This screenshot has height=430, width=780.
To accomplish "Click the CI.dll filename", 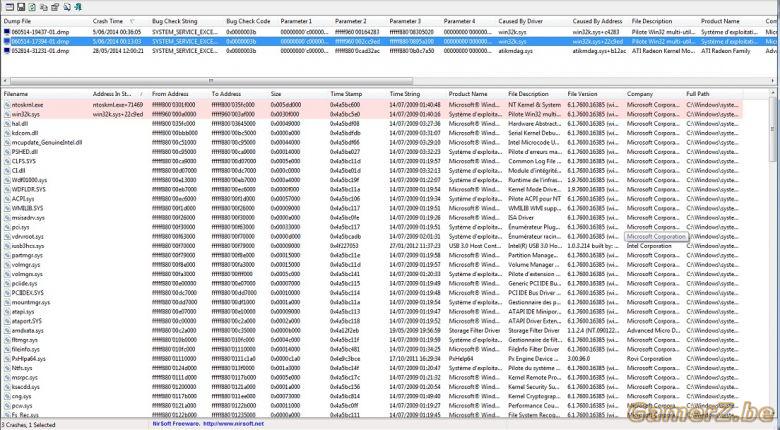I will pyautogui.click(x=18, y=171).
